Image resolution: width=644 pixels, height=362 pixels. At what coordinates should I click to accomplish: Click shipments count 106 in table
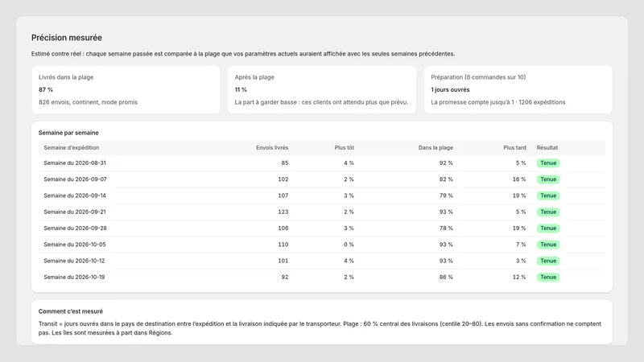[283, 228]
